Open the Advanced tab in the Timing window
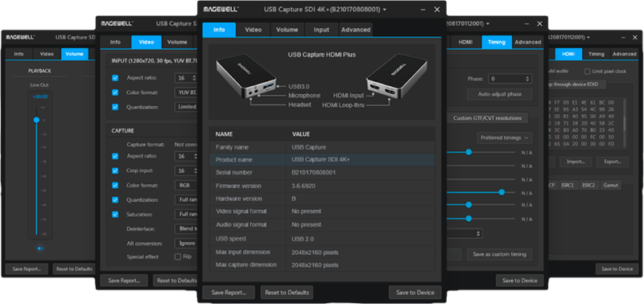644x304 pixels. [x=528, y=42]
